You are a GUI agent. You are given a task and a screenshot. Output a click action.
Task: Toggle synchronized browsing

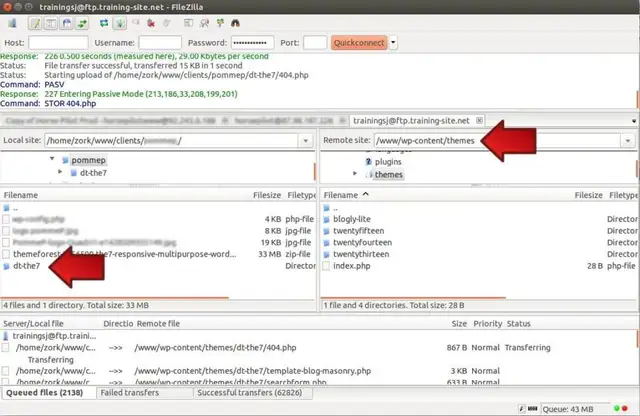point(220,23)
